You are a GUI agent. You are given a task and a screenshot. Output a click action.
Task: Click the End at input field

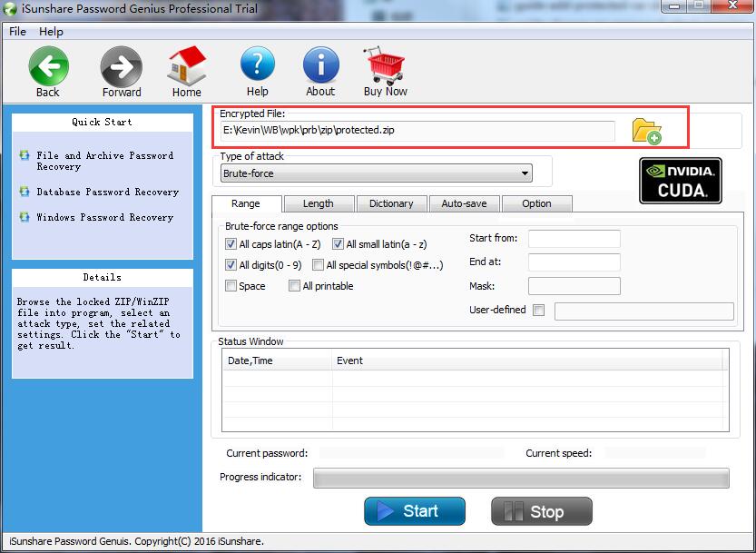574,262
